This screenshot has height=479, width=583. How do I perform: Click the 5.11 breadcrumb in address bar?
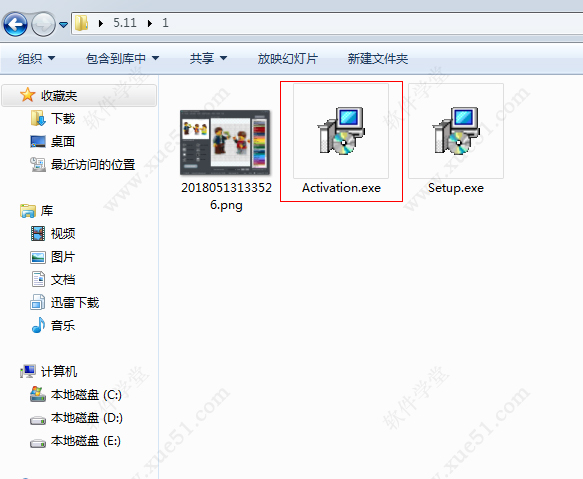(x=125, y=23)
